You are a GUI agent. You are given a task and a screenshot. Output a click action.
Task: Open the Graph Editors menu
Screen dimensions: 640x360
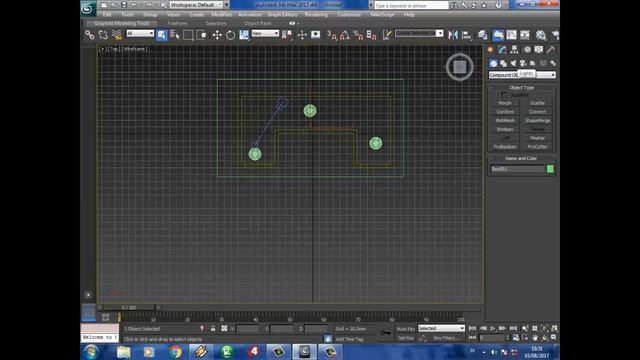tap(282, 14)
